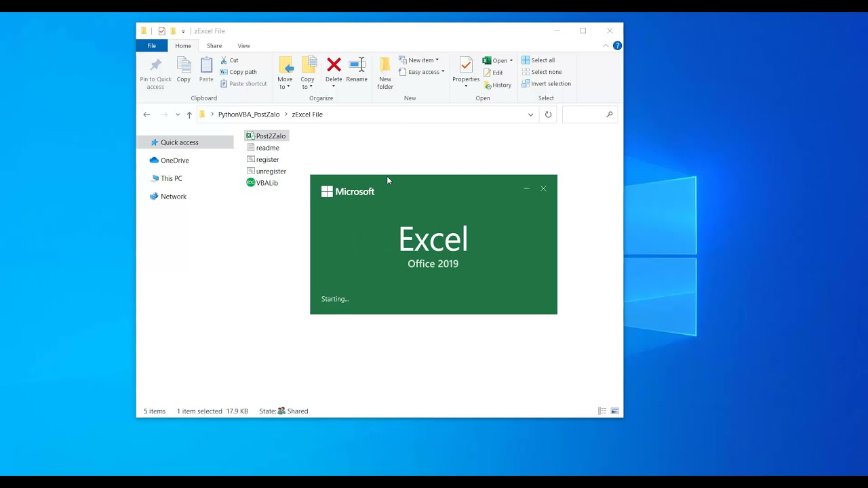Click Select none in ribbon
Image resolution: width=868 pixels, height=488 pixels.
coord(541,72)
